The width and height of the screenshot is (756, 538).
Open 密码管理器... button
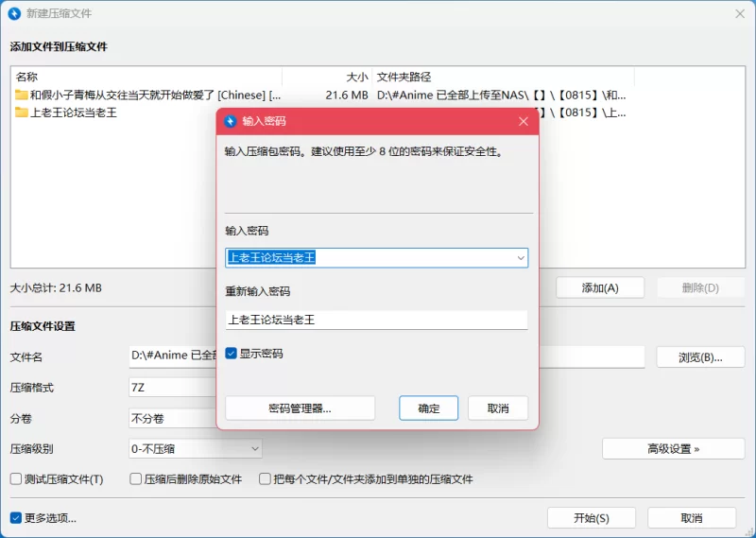tap(300, 408)
